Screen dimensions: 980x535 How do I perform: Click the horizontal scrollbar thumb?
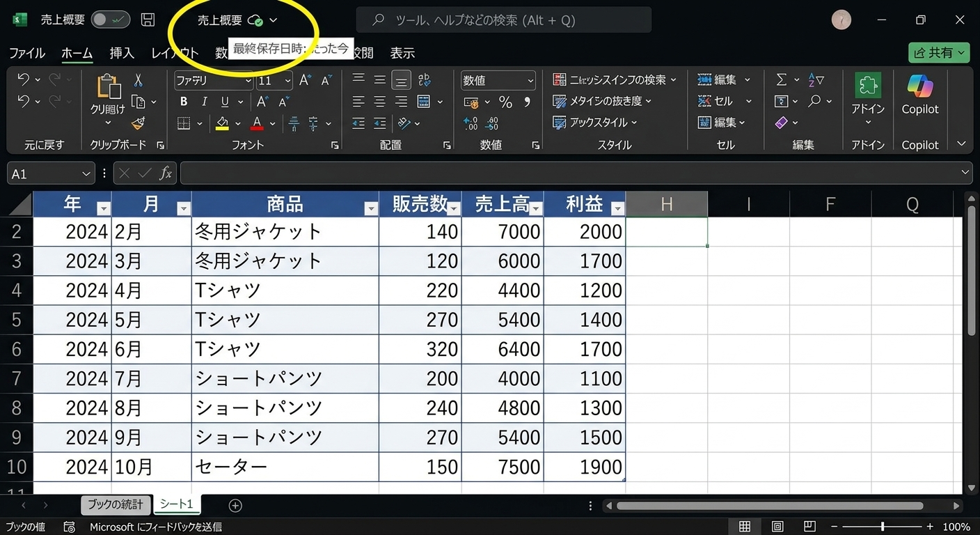[x=770, y=506]
